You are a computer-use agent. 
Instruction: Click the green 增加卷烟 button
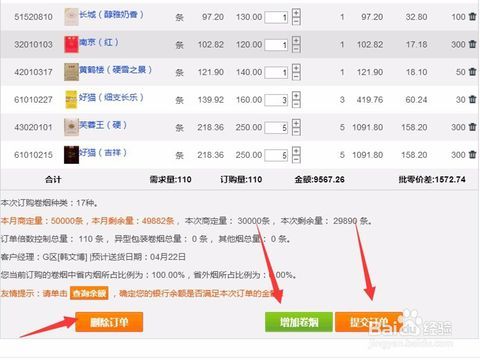pos(299,322)
